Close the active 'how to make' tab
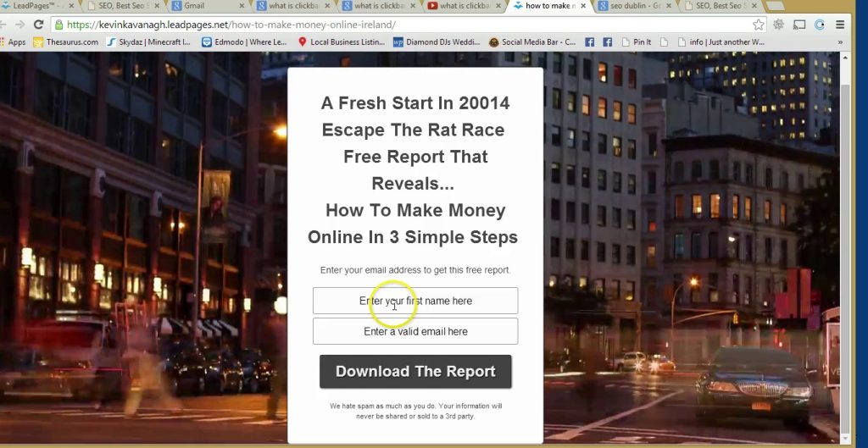This screenshot has width=868, height=448. [x=582, y=6]
